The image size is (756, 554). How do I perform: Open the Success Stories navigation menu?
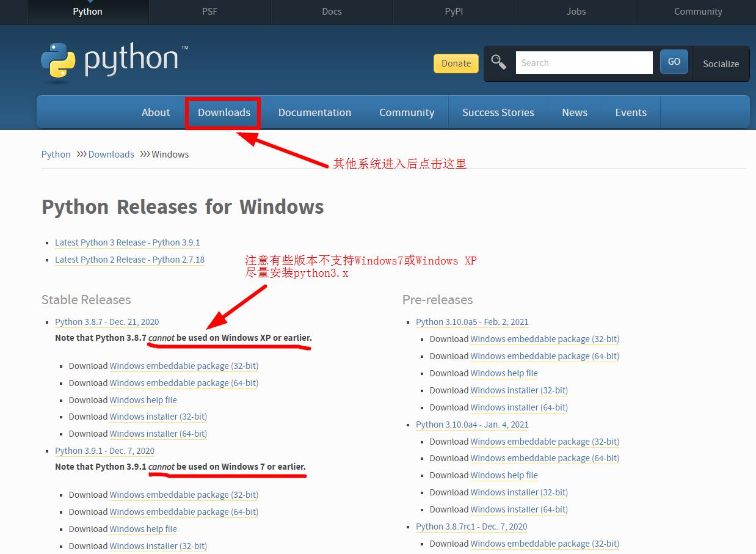coord(498,112)
